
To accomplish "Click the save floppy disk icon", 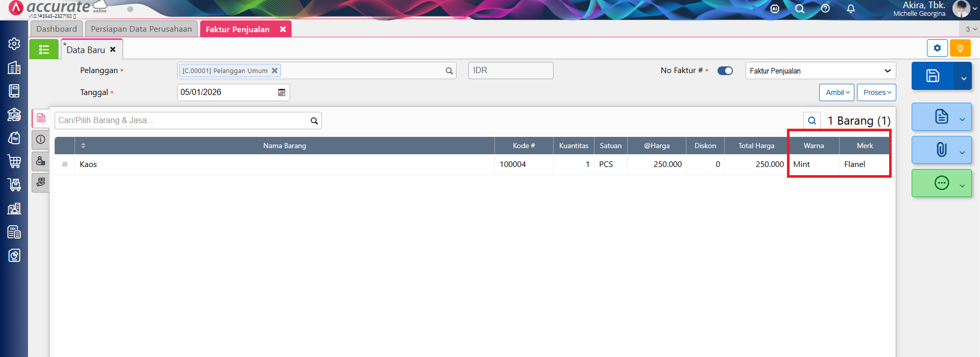I will tap(933, 76).
